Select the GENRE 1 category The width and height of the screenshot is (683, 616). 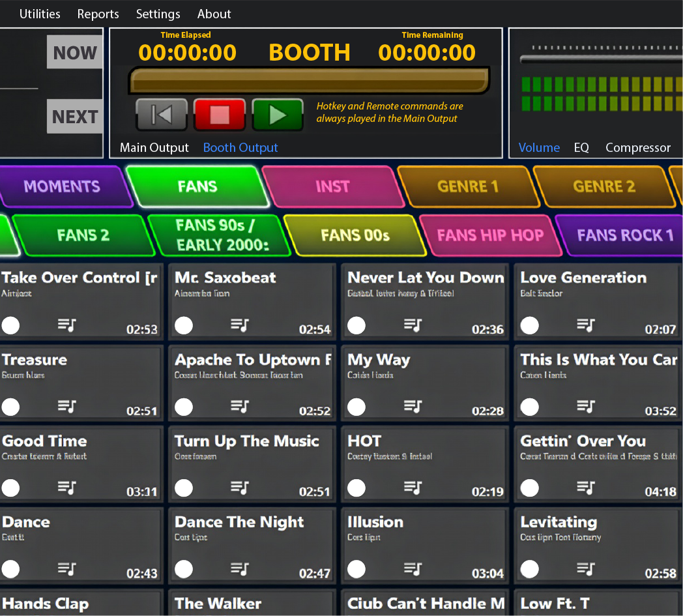(468, 186)
